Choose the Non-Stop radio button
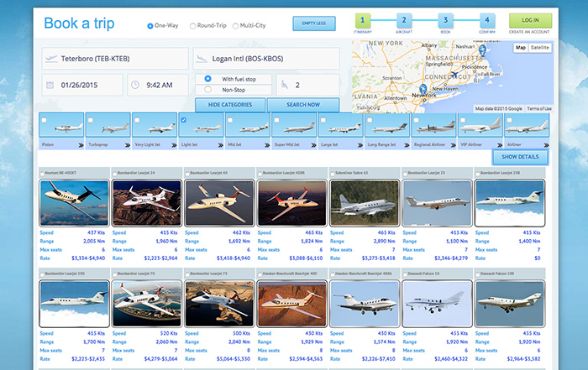 (x=207, y=90)
